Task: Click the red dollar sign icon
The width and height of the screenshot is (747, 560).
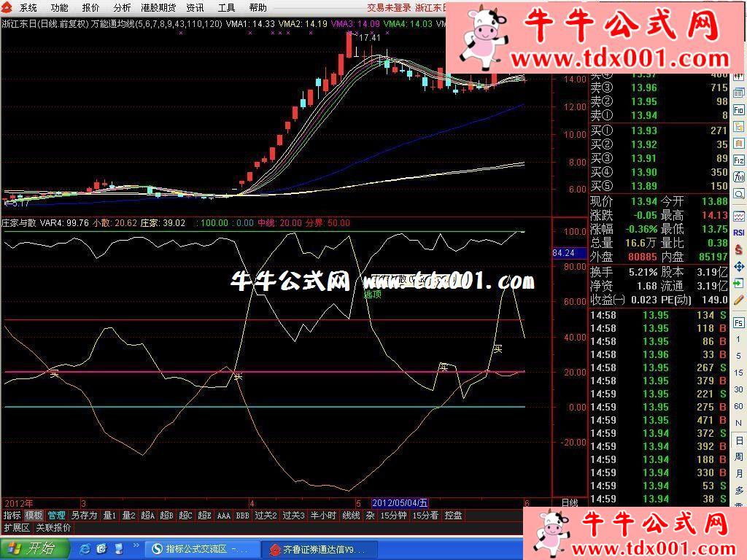Action: (x=739, y=250)
